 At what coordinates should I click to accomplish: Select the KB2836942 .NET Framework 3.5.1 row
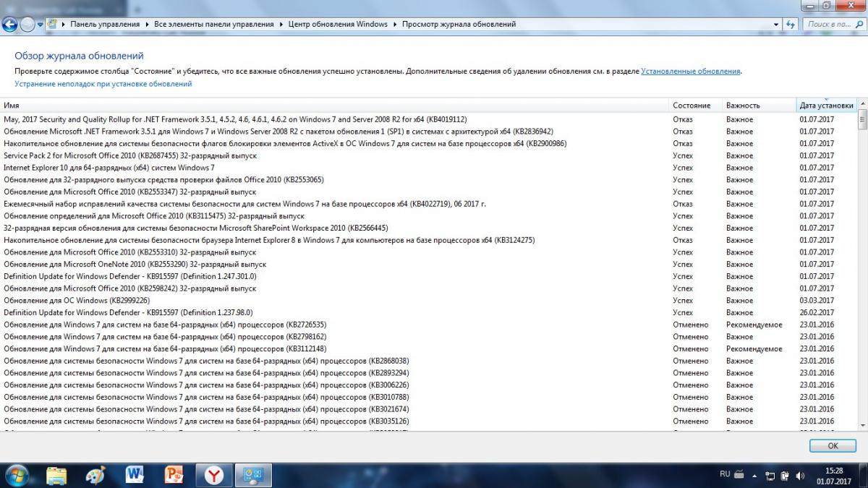(x=429, y=132)
